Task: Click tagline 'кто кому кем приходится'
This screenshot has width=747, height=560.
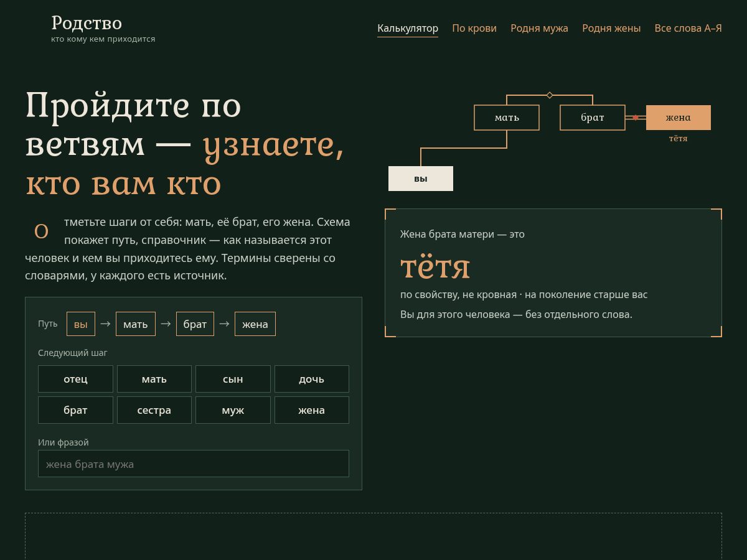Action: click(x=103, y=39)
